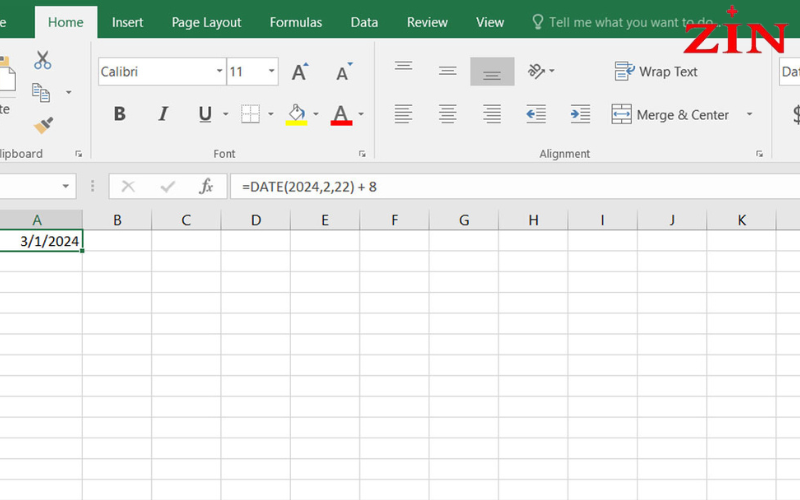Increase indent icon
Image resolution: width=800 pixels, height=500 pixels.
click(581, 114)
